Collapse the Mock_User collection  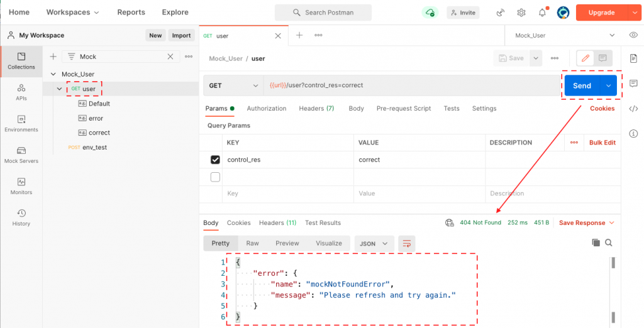point(53,74)
